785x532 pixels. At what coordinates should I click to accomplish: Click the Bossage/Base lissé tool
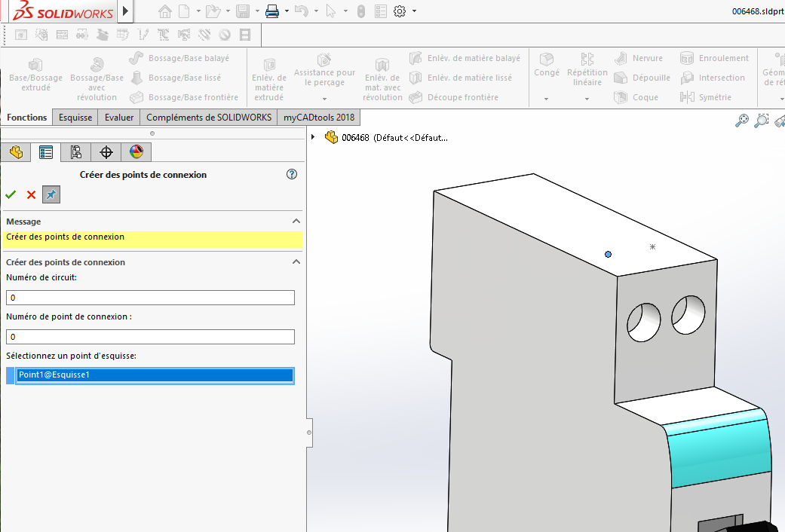[x=175, y=78]
